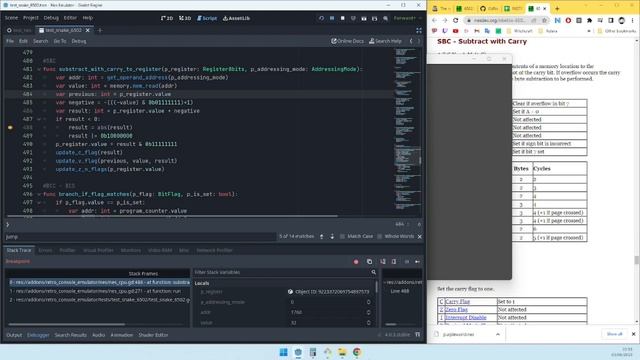Viewport: 640px width, 360px height.
Task: Open the Forward+ renderer dropdown
Action: pyautogui.click(x=408, y=18)
